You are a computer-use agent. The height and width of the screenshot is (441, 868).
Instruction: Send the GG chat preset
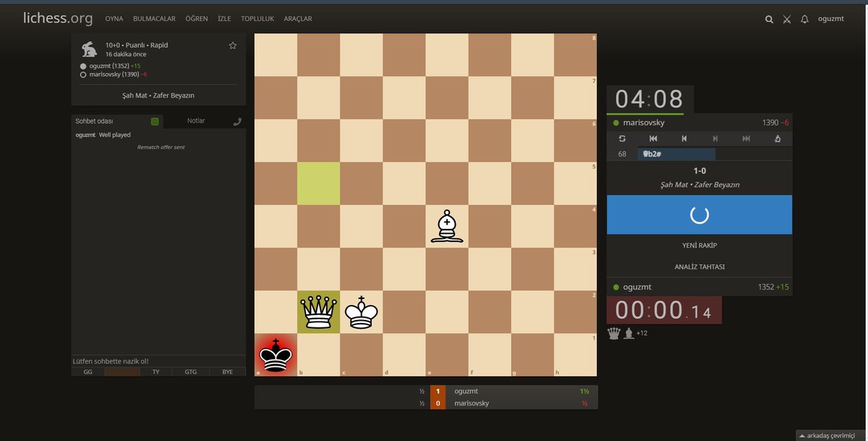pos(88,371)
